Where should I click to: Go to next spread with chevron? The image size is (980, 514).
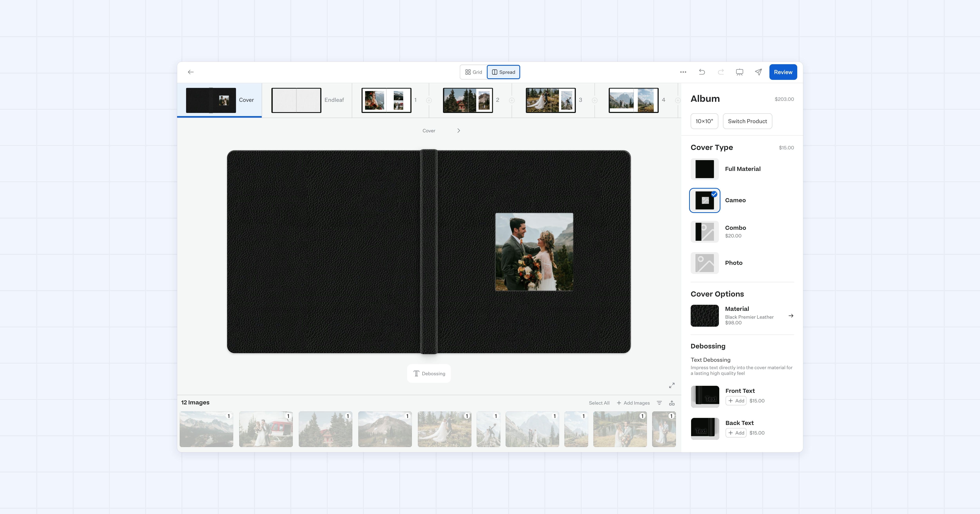pos(458,130)
